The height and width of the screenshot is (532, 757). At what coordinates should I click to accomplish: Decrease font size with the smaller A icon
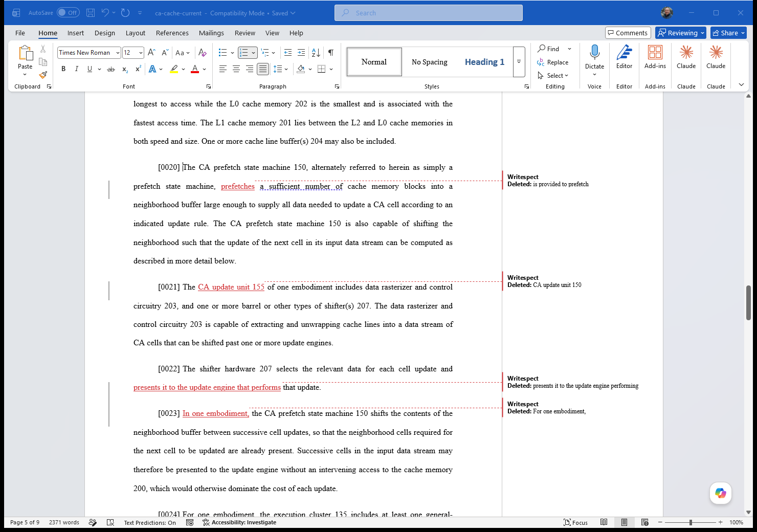pos(165,52)
